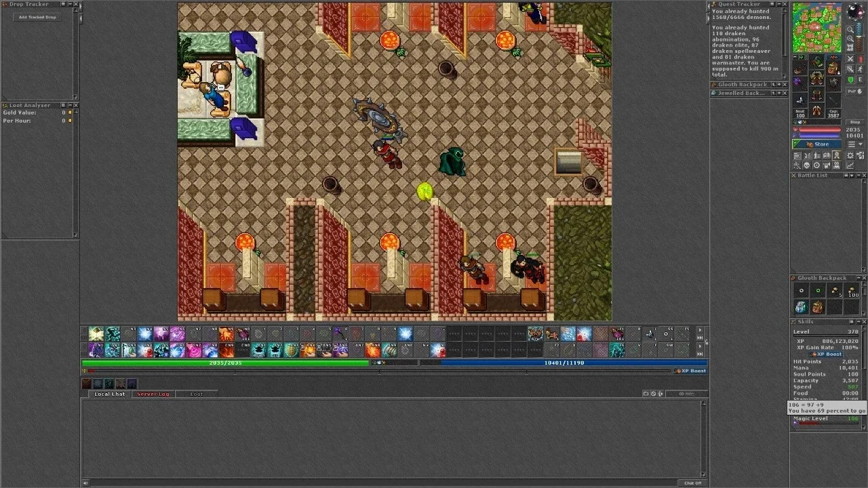Click the helmet slot in the equipment panel

click(x=816, y=63)
